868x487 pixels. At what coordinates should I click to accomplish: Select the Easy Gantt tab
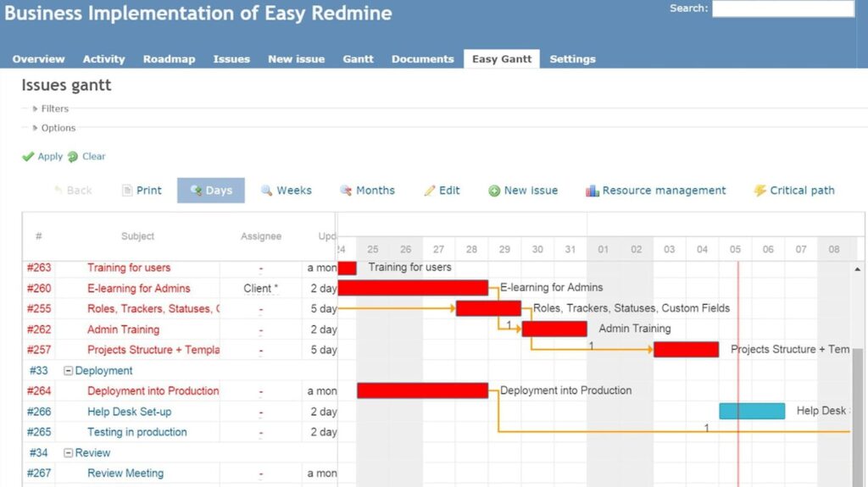click(502, 59)
